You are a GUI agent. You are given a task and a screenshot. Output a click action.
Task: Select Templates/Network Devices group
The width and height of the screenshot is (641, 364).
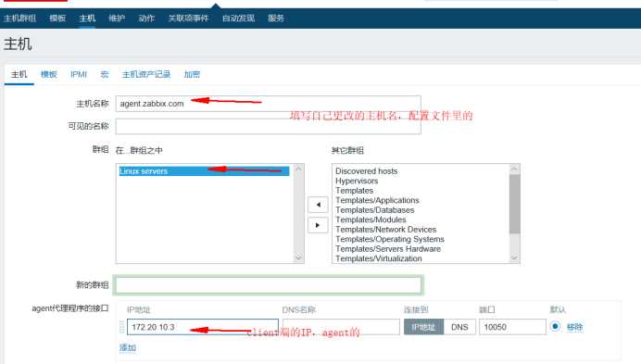(x=385, y=230)
